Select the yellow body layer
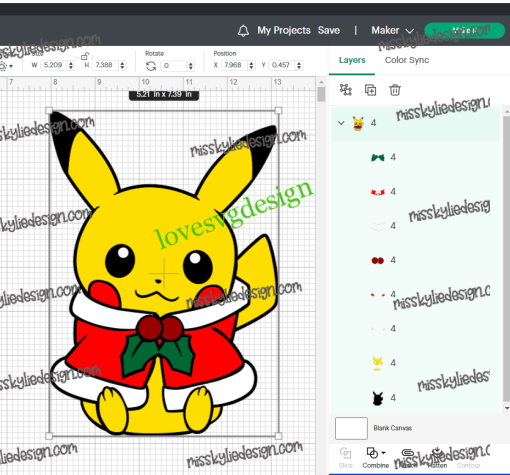The image size is (510, 475). (415, 363)
